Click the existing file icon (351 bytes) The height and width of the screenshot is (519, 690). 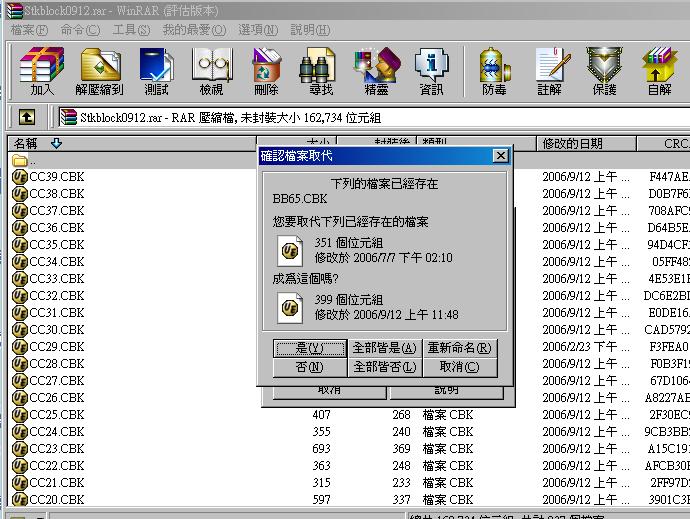click(x=290, y=250)
